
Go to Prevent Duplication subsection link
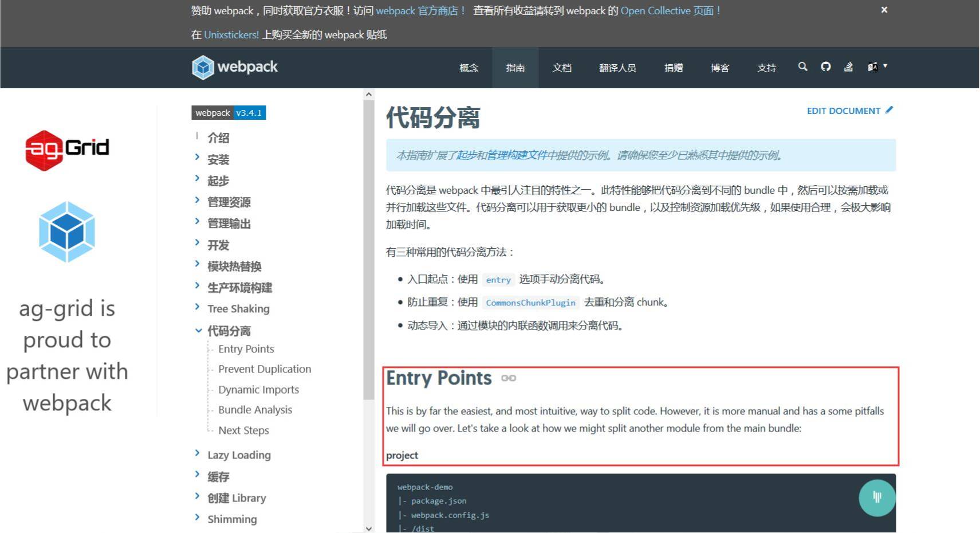(265, 369)
